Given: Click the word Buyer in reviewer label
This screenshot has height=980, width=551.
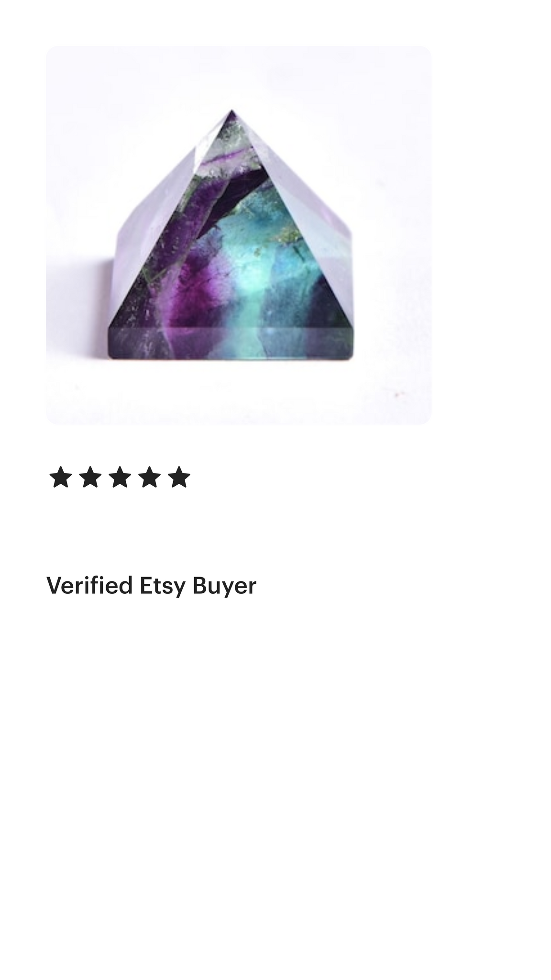Looking at the screenshot, I should 224,586.
